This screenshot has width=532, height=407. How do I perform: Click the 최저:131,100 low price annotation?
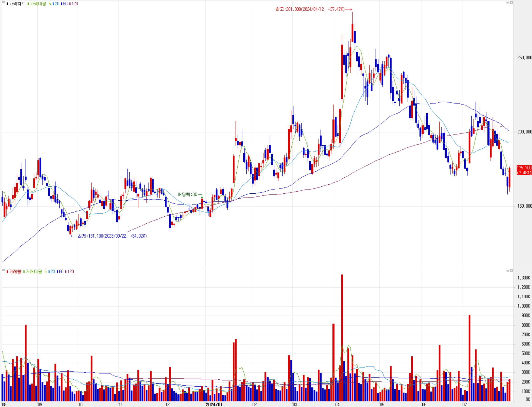pos(112,236)
